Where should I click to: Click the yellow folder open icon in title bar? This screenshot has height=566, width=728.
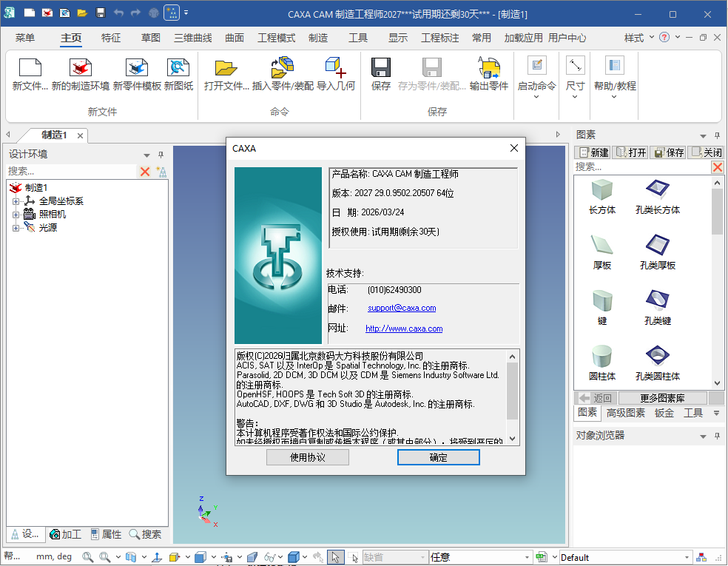tap(82, 13)
